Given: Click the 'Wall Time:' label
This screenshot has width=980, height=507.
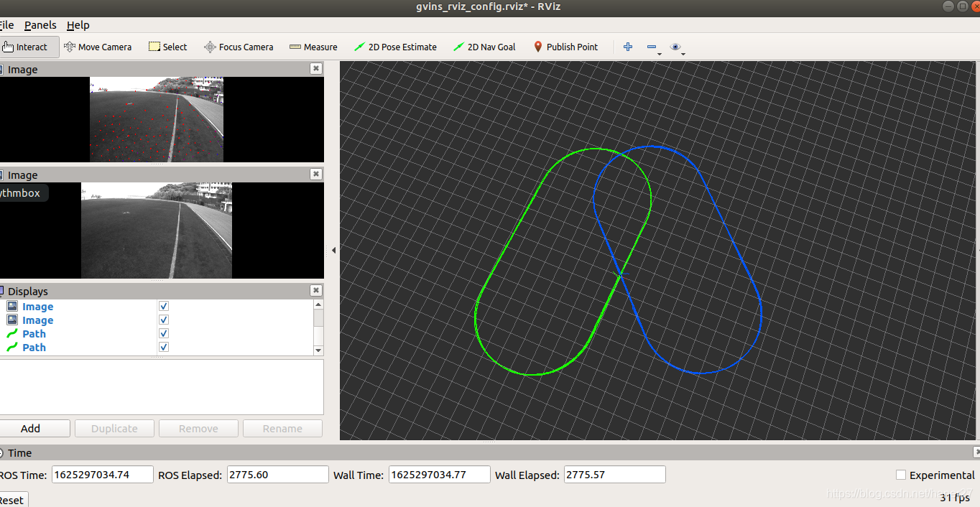Looking at the screenshot, I should (359, 475).
